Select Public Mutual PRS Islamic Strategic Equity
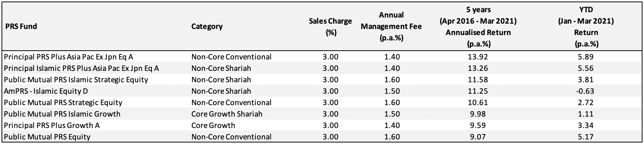644x144 pixels. point(76,80)
